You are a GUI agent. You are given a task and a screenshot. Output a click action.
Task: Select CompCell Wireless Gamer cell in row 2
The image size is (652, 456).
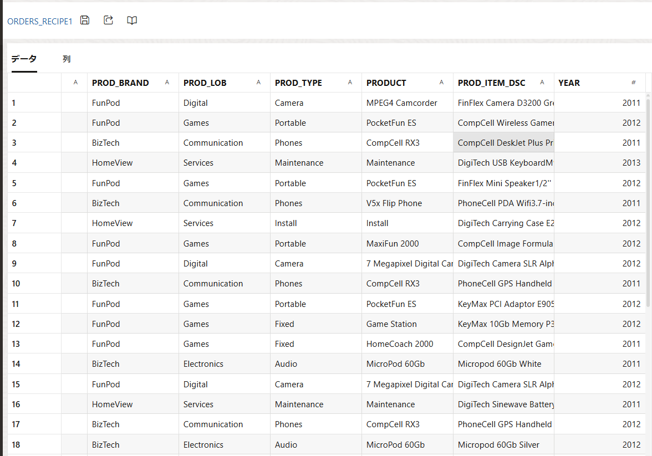tap(504, 123)
